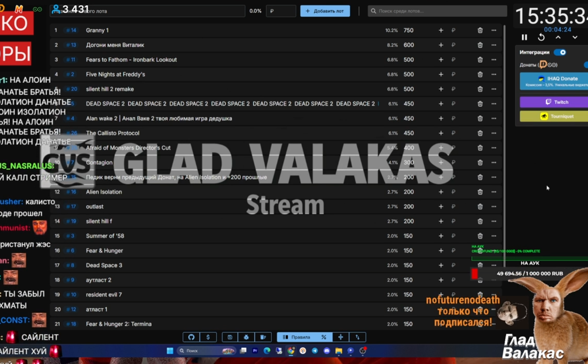Delete the Fears to Fathom lot
This screenshot has width=588, height=364.
pos(480,60)
